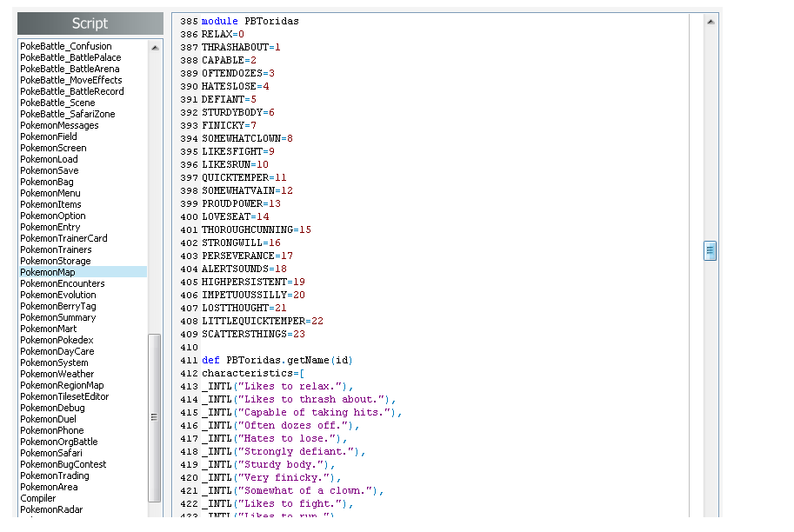Open PokemonEncounters script
This screenshot has width=794, height=532.
[x=63, y=283]
